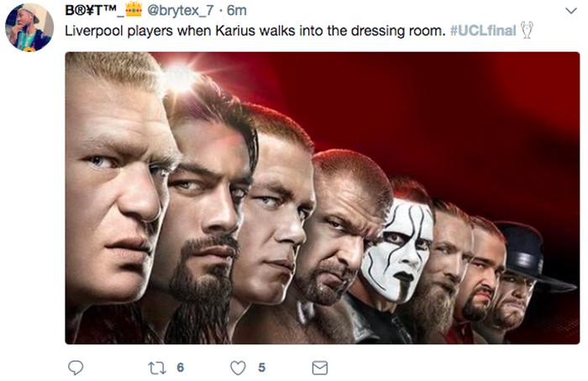Click the reply speech bubble icon

[76, 368]
